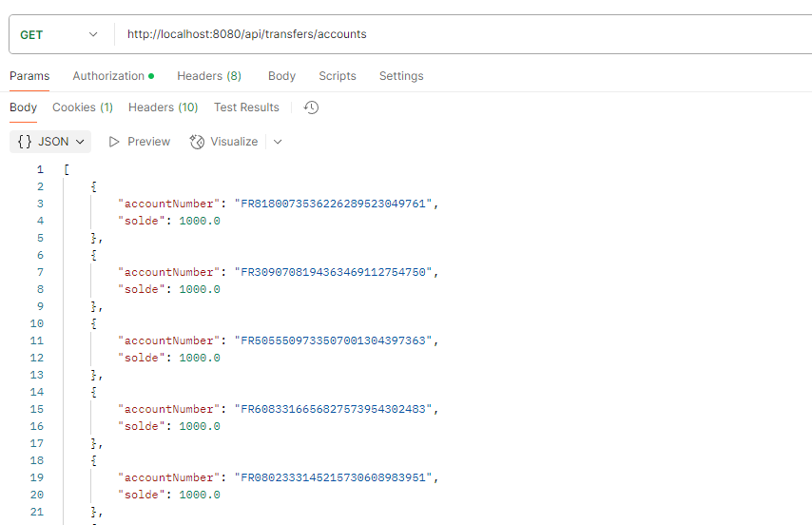Image resolution: width=812 pixels, height=525 pixels.
Task: Expand the chevron next to Visualize
Action: click(278, 142)
